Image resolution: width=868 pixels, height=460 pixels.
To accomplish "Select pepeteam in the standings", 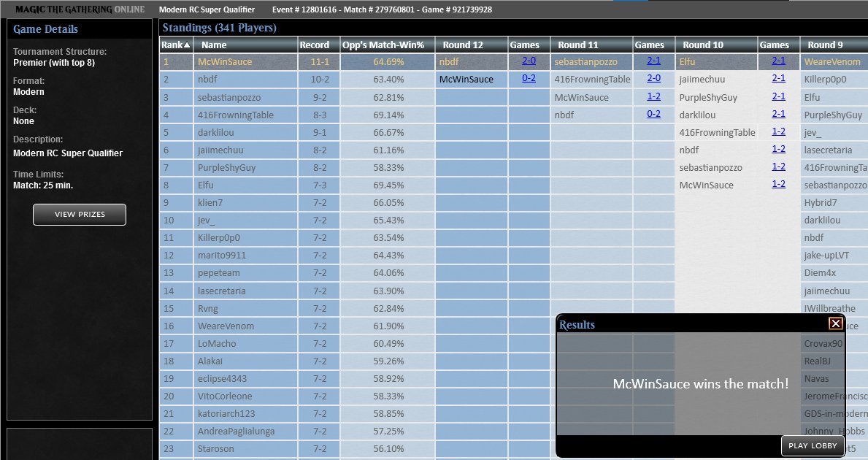I will (219, 273).
